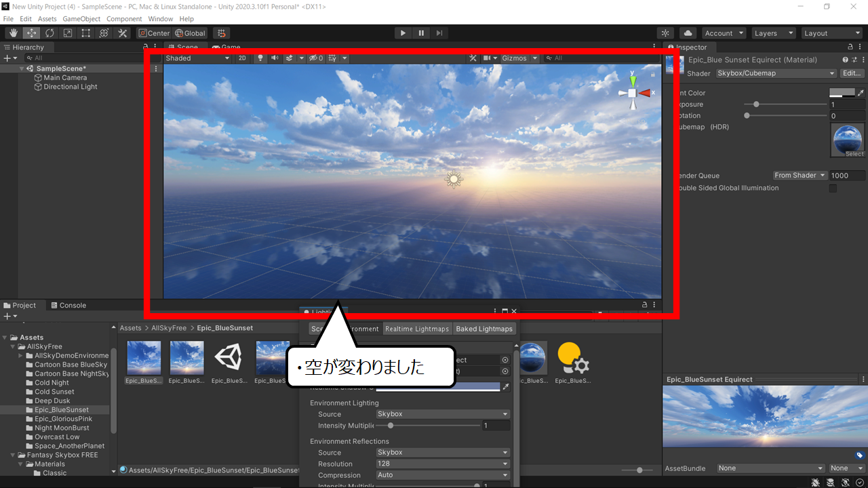Open Render Queue From Shader dropdown

tap(800, 176)
